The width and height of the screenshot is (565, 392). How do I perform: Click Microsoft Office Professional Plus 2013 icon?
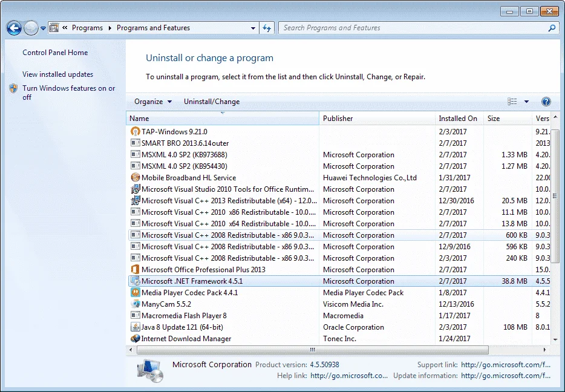(135, 270)
